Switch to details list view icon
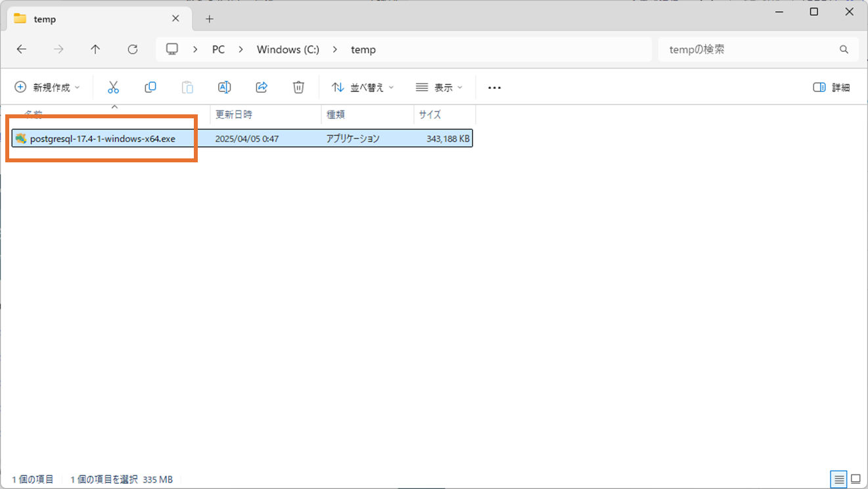This screenshot has width=868, height=489. (x=839, y=479)
